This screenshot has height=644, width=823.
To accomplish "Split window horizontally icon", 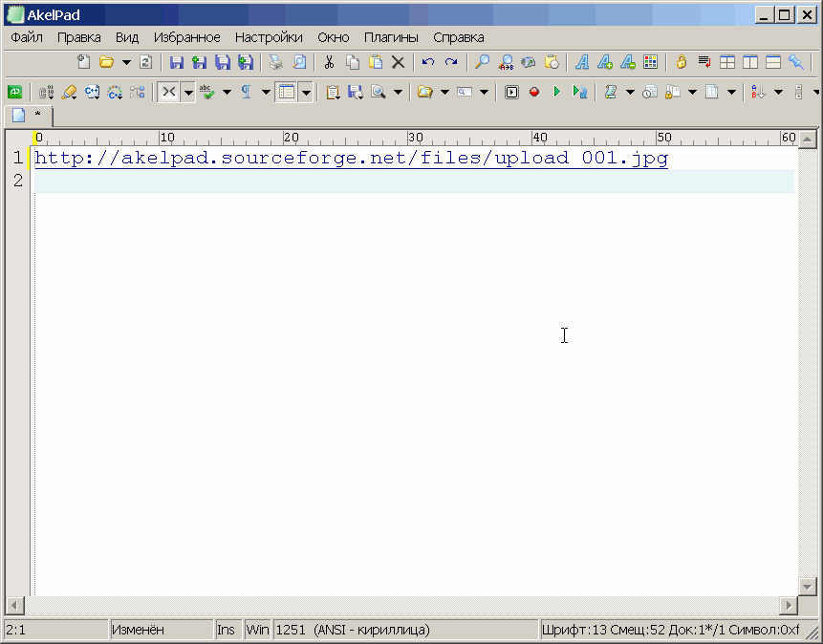I will tap(773, 62).
